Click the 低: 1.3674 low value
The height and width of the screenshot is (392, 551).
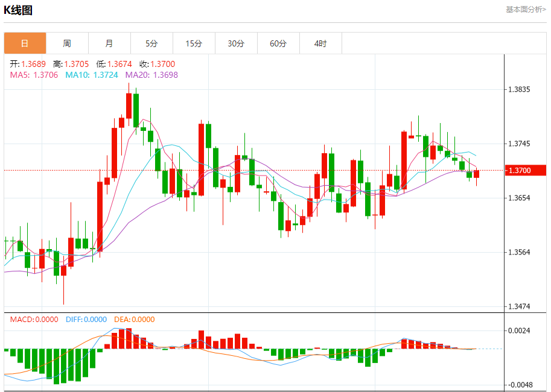[114, 64]
